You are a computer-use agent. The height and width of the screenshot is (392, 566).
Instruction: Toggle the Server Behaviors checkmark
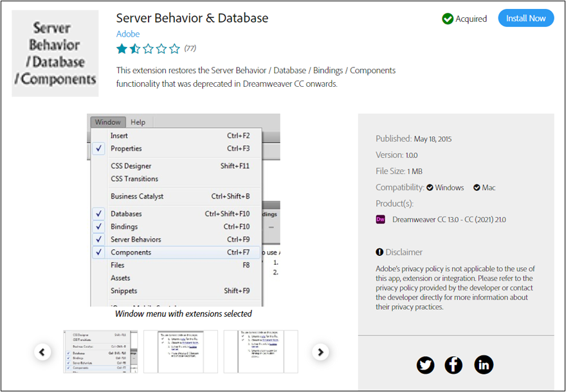pos(98,240)
